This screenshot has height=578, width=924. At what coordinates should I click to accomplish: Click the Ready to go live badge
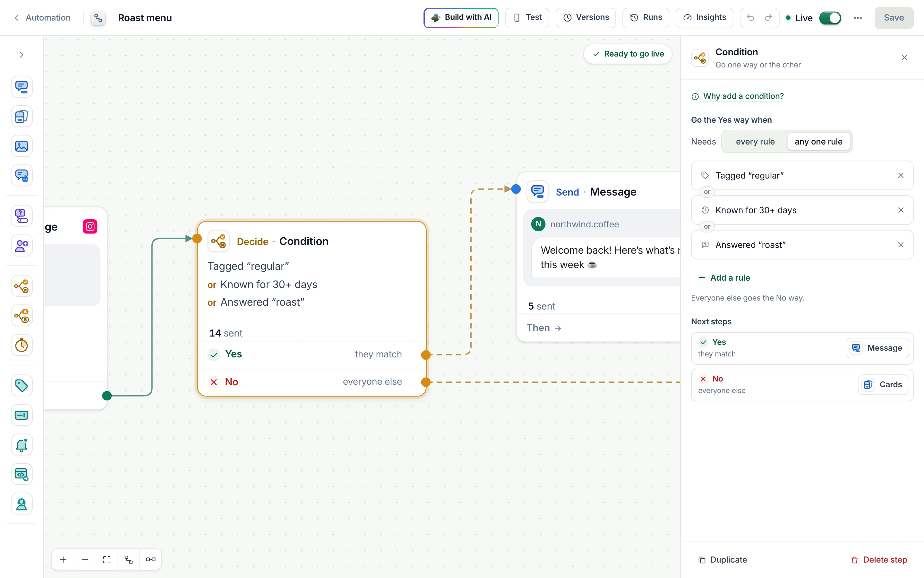[x=628, y=54]
